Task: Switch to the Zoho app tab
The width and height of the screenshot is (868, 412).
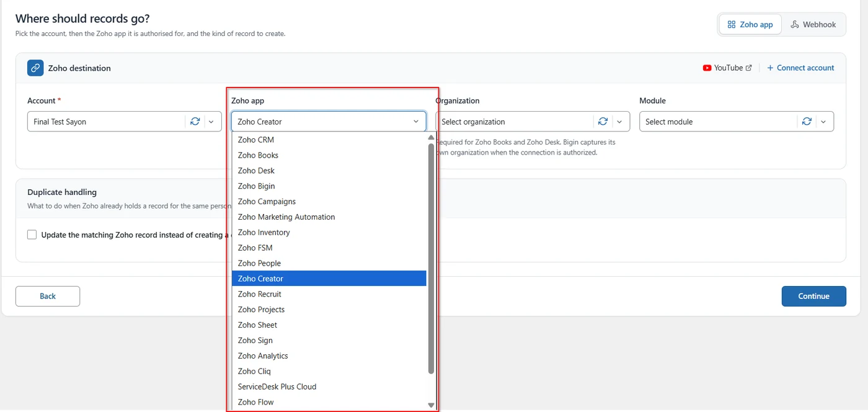Action: point(750,24)
